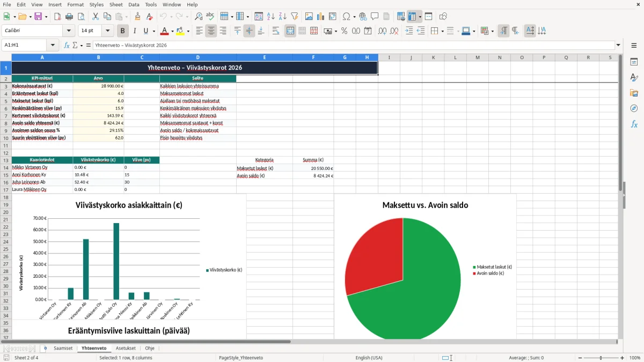The width and height of the screenshot is (644, 362).
Task: Open the font size 14 pt dropdown
Action: click(108, 31)
